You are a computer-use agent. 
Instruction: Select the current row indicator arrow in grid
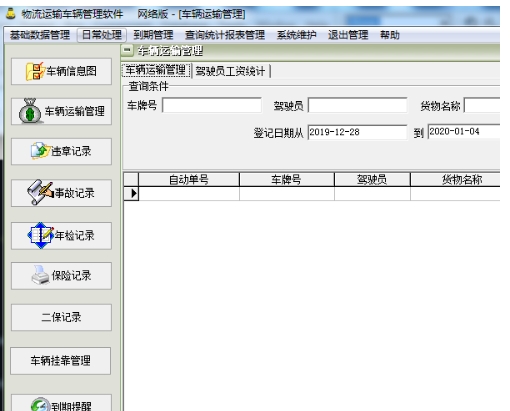132,193
